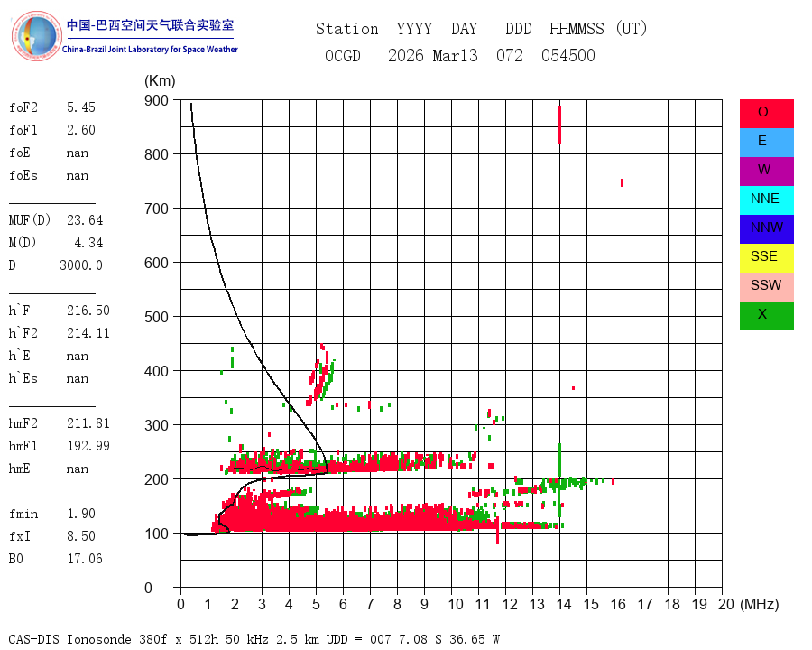Click the h`F value 216.50
This screenshot has height=650, width=812.
pos(88,311)
